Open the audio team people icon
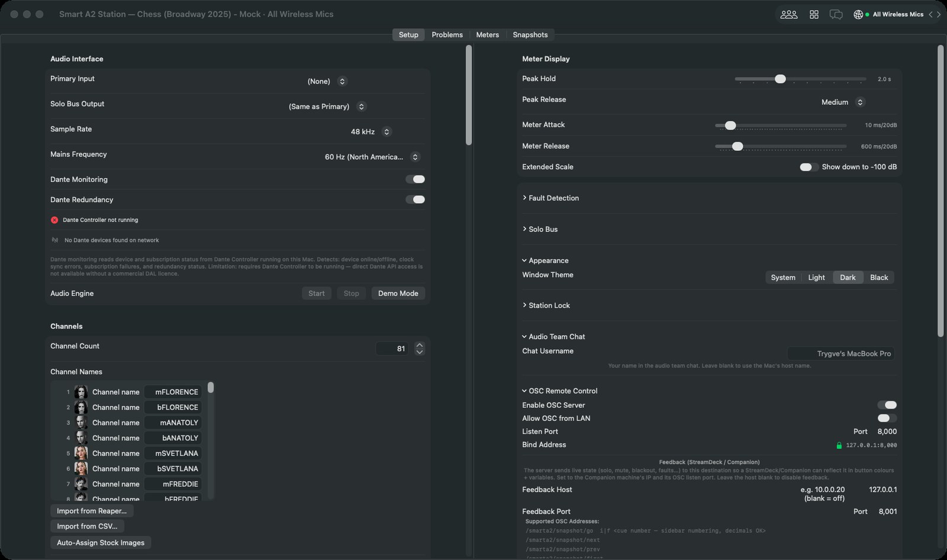The image size is (947, 560). pyautogui.click(x=788, y=14)
